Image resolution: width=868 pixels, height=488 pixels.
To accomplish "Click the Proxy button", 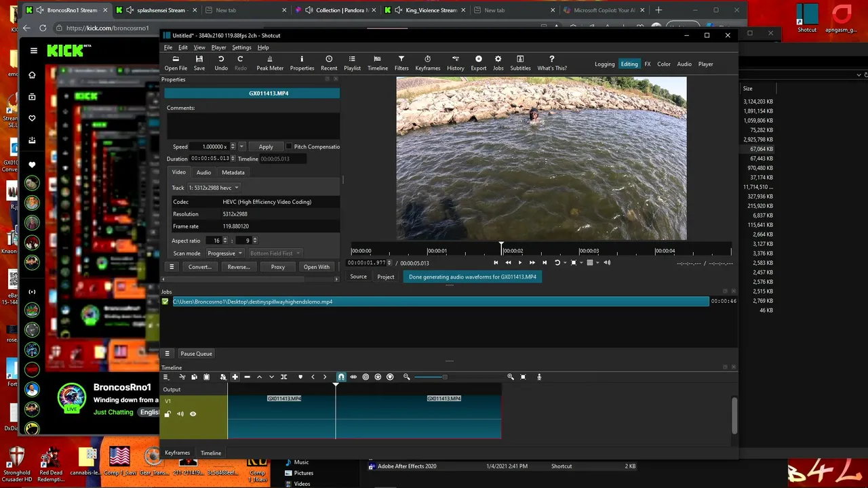I will (x=278, y=267).
